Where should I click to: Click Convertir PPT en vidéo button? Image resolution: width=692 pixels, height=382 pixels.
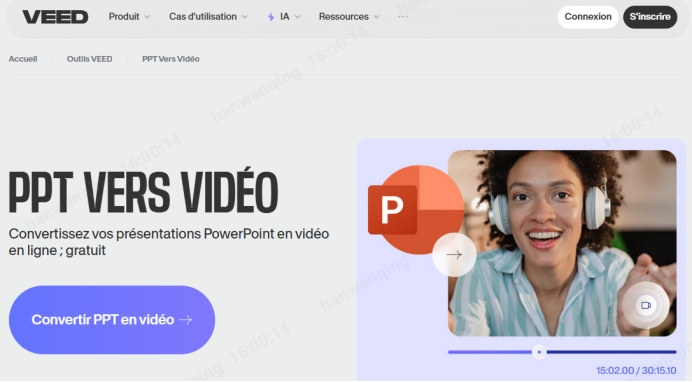[x=112, y=320]
